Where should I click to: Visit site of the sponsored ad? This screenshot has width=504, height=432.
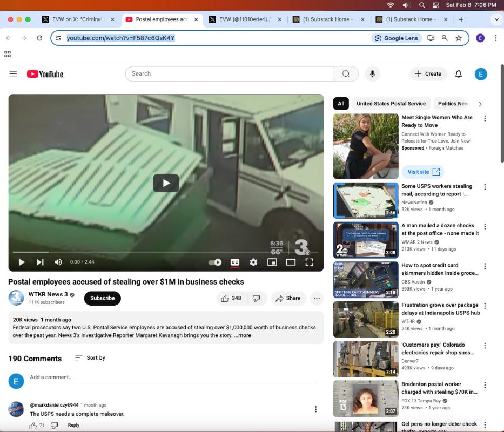(423, 172)
